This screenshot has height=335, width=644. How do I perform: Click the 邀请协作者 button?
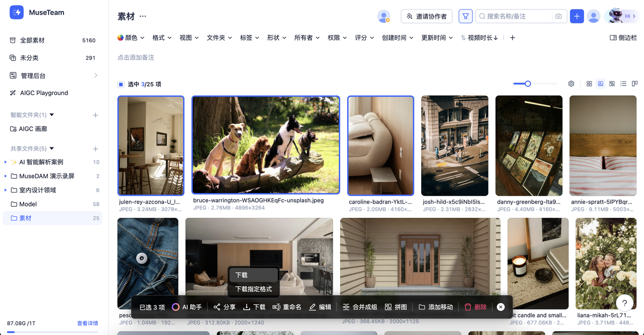coord(426,16)
